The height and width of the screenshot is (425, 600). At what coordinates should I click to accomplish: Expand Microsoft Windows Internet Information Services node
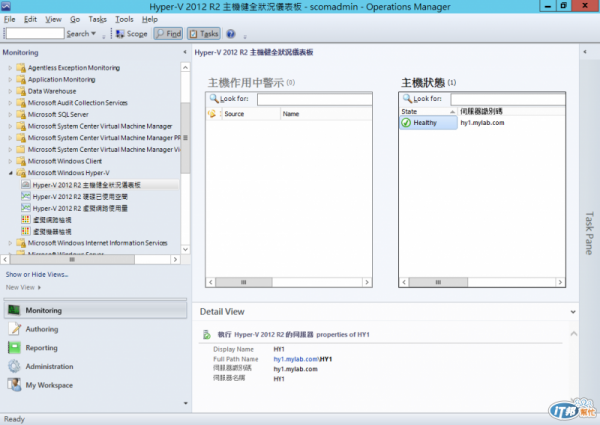tap(10, 243)
